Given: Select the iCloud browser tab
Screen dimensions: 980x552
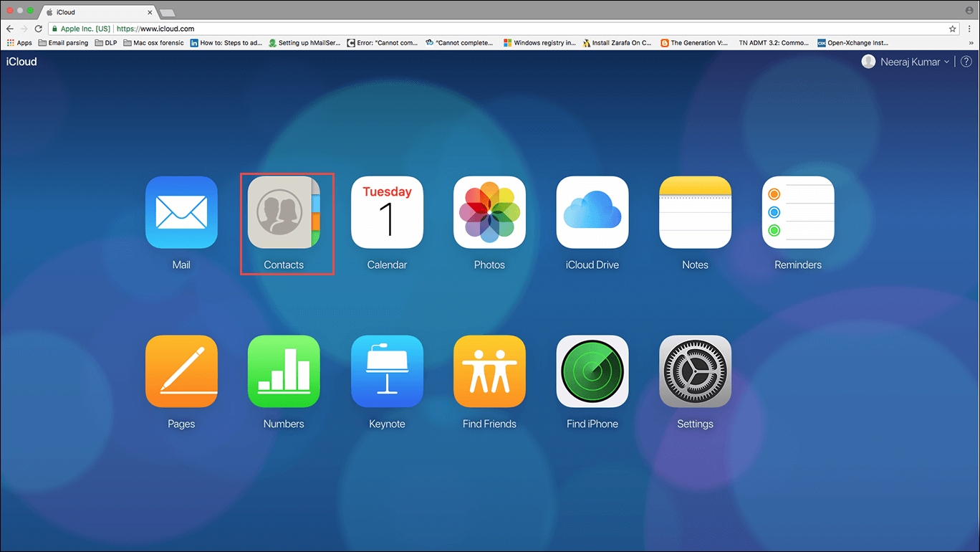Looking at the screenshot, I should coord(99,12).
